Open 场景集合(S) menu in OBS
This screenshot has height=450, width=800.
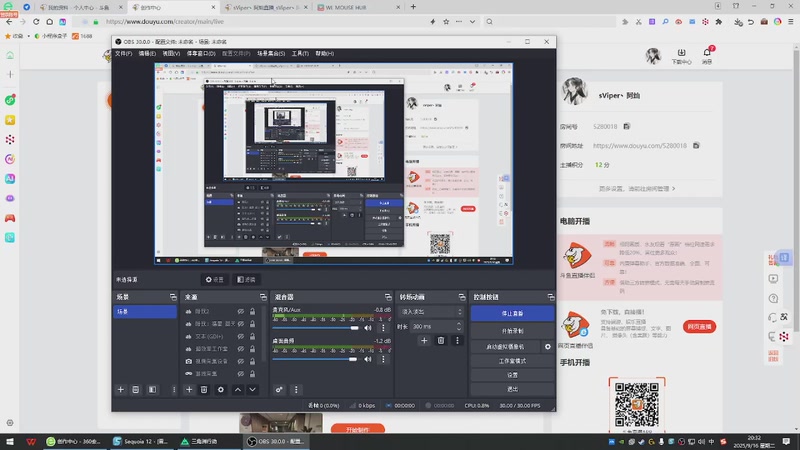click(x=271, y=54)
